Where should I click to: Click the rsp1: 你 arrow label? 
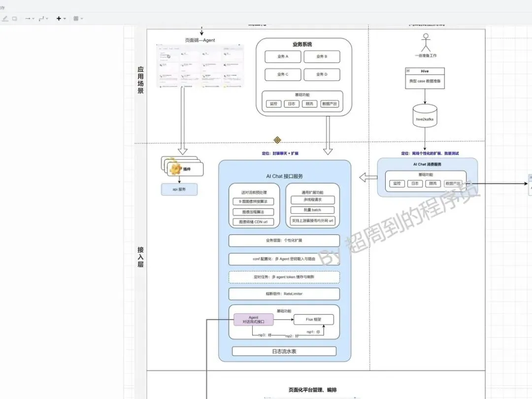tap(313, 332)
